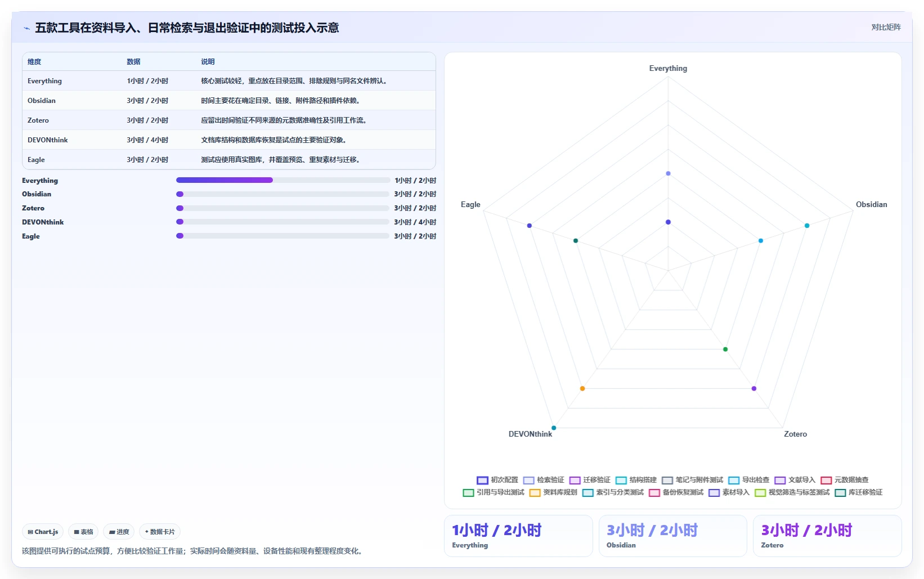The image size is (924, 579).
Task: Hide 素材导入 series via legend
Action: click(x=729, y=492)
